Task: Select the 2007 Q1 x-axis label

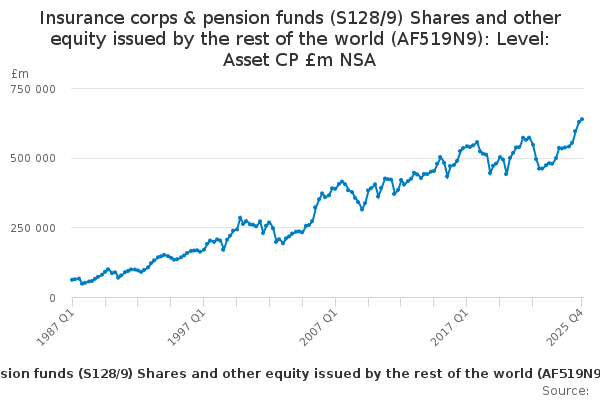Action: (317, 326)
